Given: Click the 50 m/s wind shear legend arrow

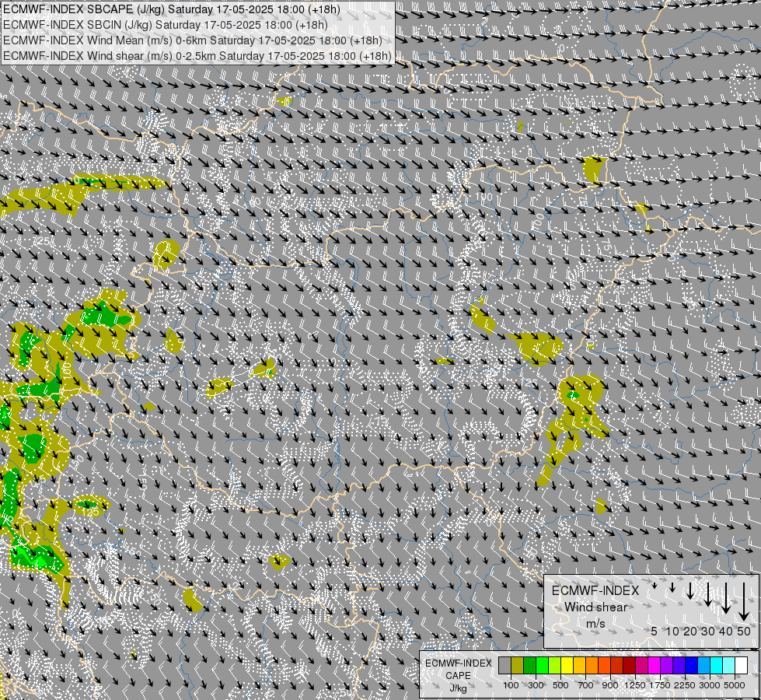Looking at the screenshot, I should [744, 602].
